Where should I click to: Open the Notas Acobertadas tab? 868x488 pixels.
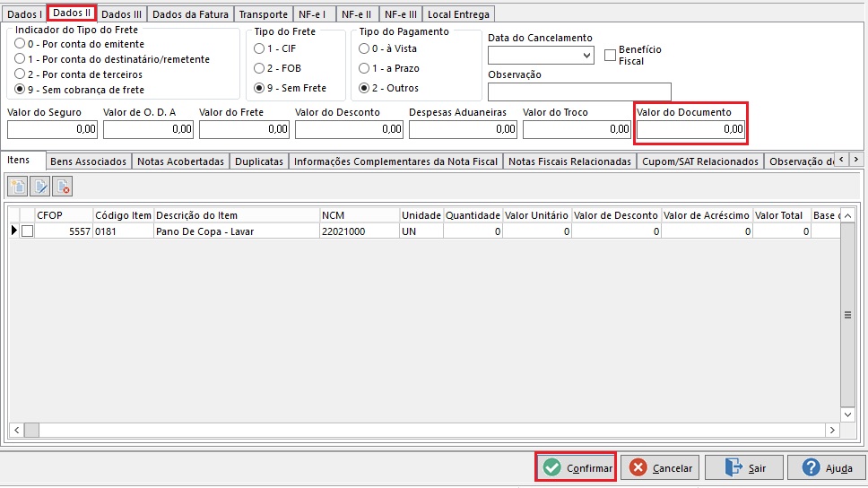coord(180,161)
